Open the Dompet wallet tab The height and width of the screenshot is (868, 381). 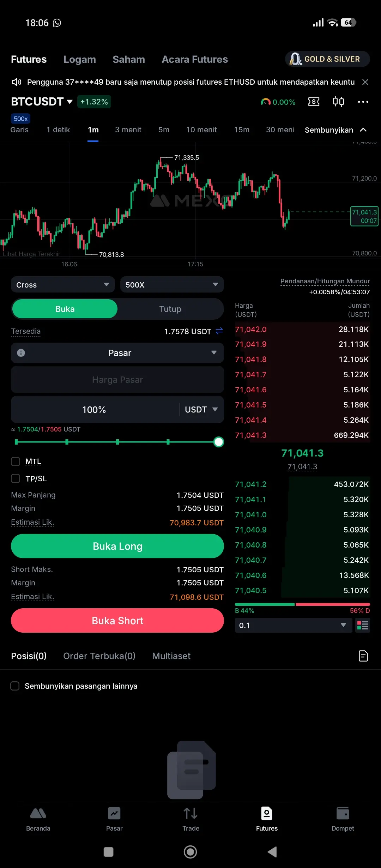[x=343, y=819]
